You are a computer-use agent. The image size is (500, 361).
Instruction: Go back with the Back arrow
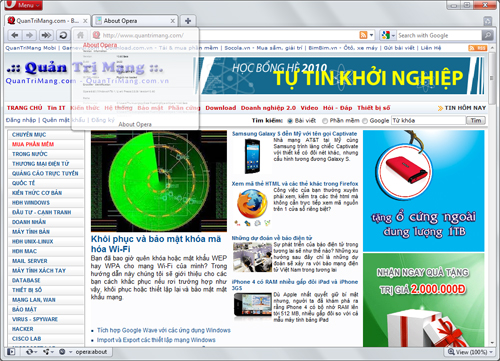pos(15,35)
